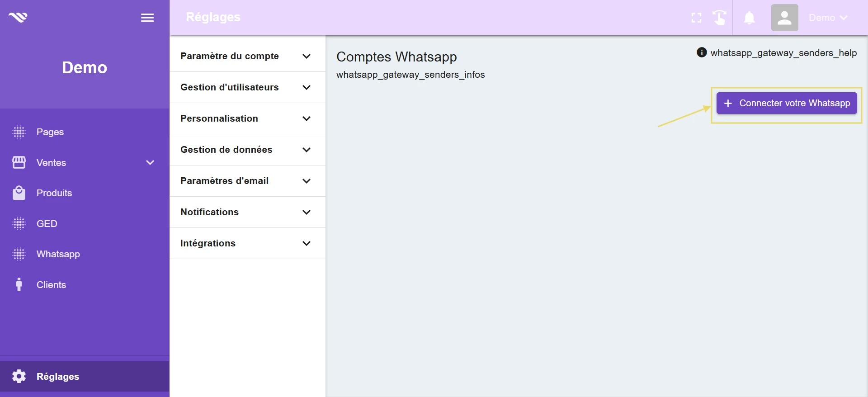Open the Demo user dropdown
Image resolution: width=868 pixels, height=397 pixels.
point(828,18)
